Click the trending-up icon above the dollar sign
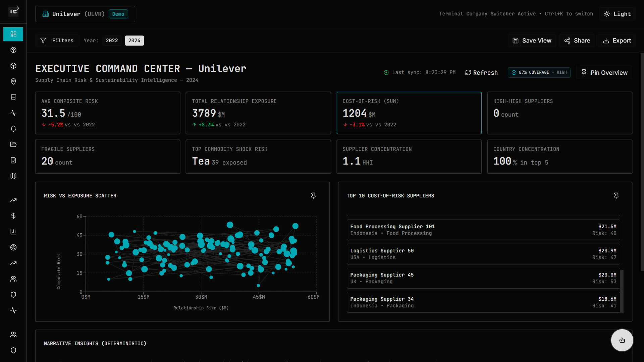This screenshot has height=362, width=644. 13,200
